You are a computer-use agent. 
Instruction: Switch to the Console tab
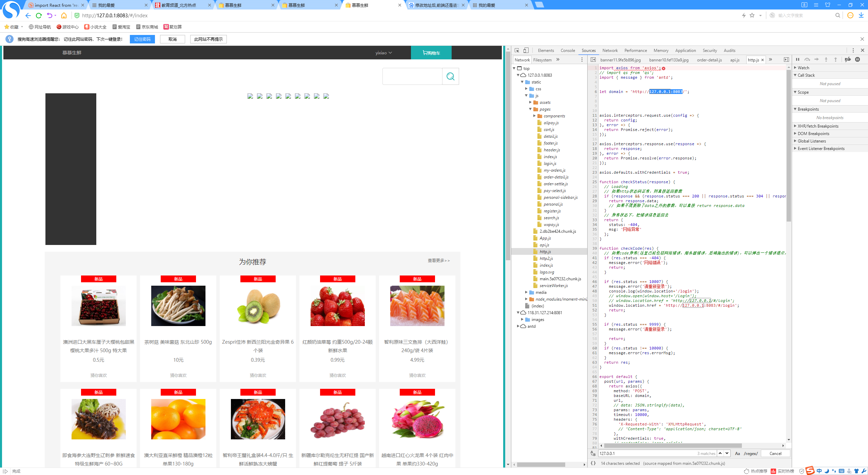(568, 51)
